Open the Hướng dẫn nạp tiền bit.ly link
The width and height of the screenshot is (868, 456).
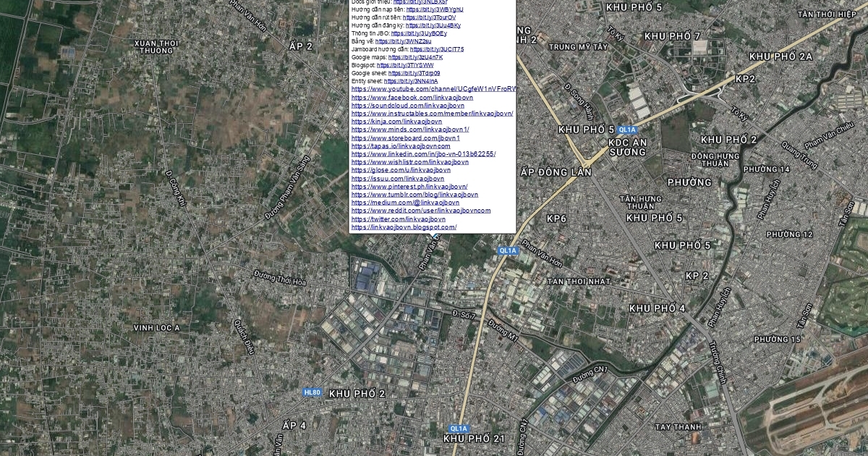[435, 9]
